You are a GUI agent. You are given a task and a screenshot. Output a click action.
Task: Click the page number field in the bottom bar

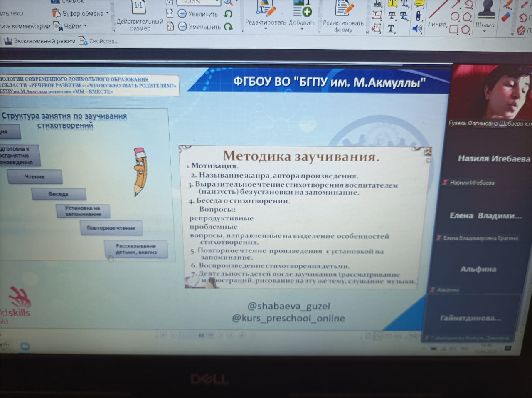tap(202, 335)
